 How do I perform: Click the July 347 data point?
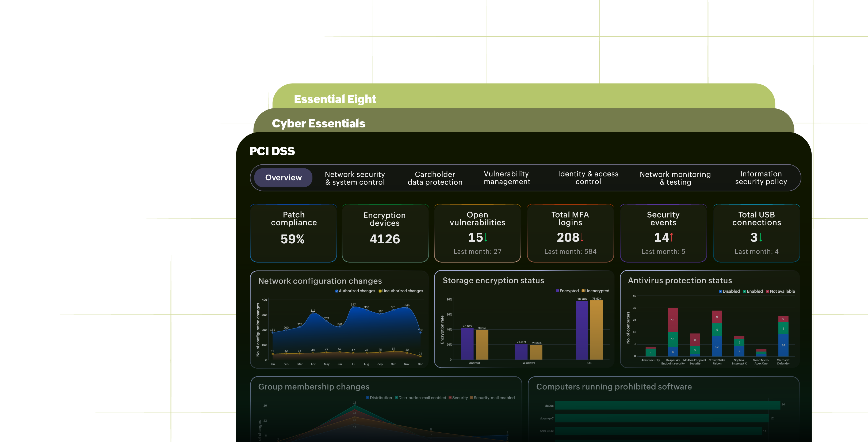(x=353, y=307)
